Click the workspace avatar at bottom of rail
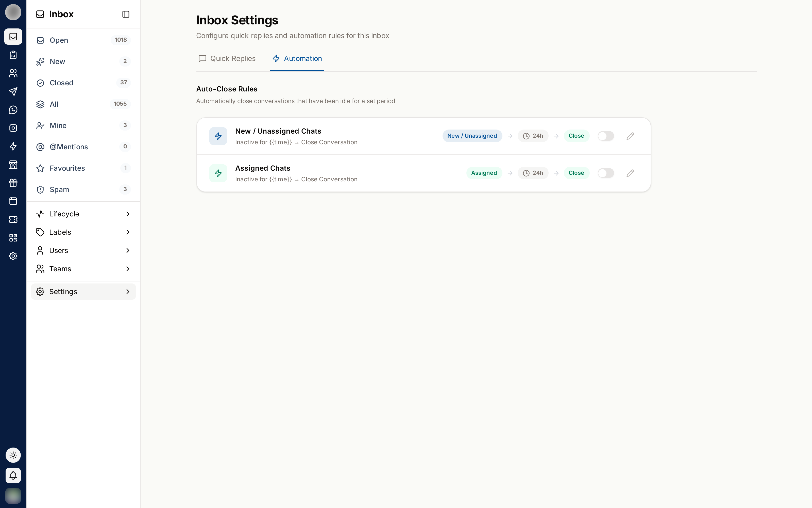Screen dimensions: 812x508 tap(13, 496)
